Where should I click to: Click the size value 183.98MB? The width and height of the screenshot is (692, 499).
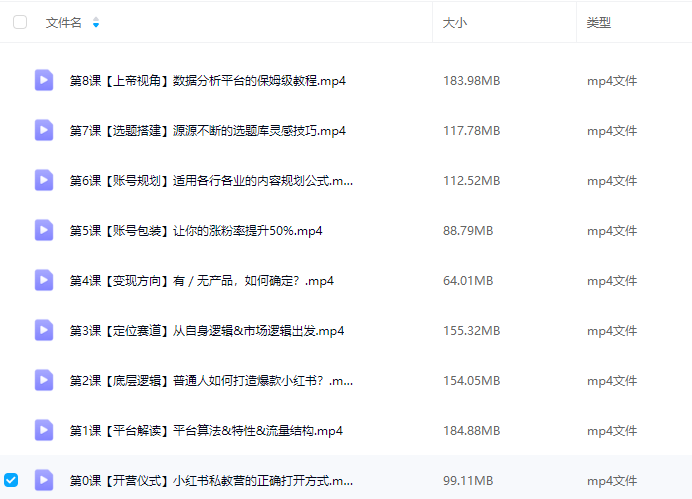(x=471, y=81)
